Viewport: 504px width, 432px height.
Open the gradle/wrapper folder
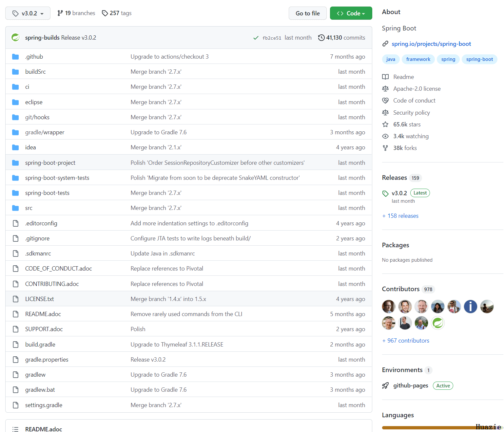click(45, 132)
